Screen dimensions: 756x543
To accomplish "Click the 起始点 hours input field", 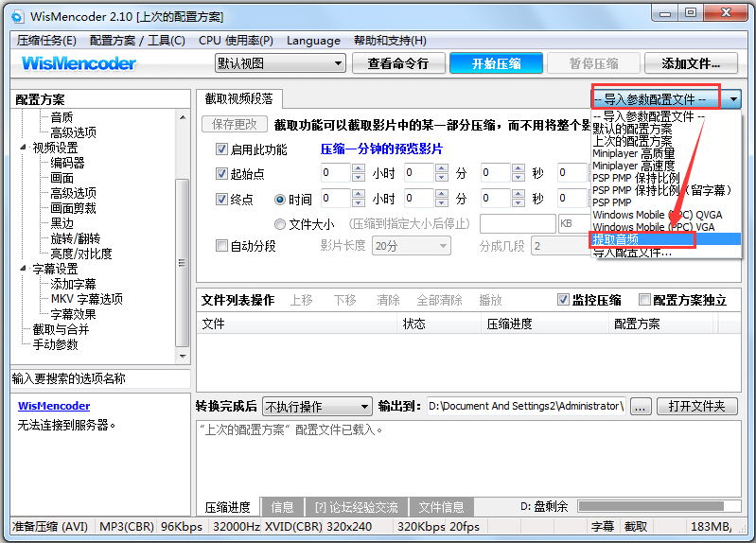I will pyautogui.click(x=336, y=172).
